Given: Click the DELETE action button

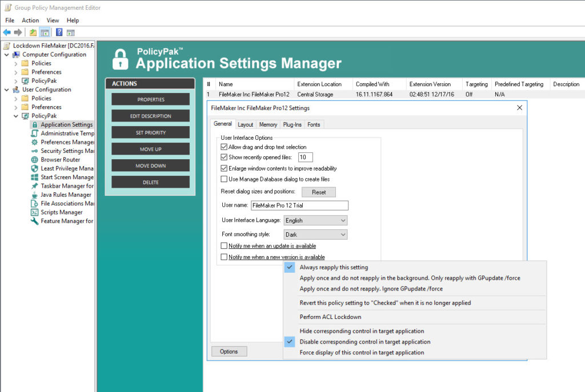Looking at the screenshot, I should pos(150,182).
